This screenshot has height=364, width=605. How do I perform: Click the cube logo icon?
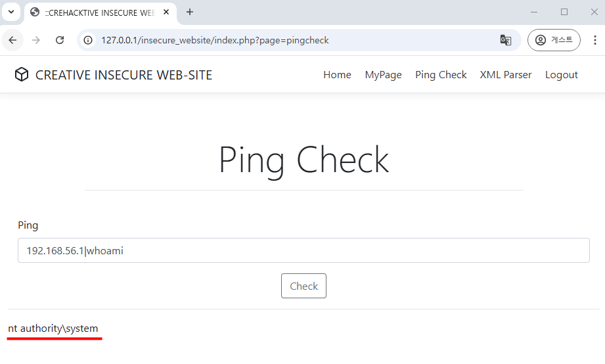point(22,74)
